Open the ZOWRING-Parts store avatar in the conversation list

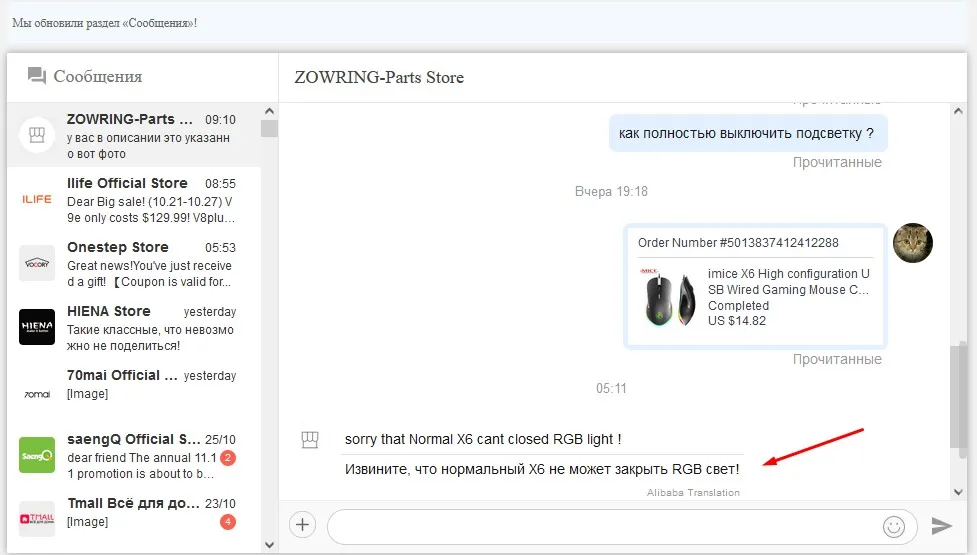[37, 135]
